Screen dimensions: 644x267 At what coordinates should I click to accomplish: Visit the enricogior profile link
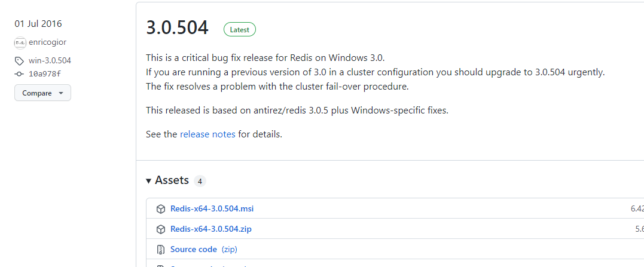(48, 43)
